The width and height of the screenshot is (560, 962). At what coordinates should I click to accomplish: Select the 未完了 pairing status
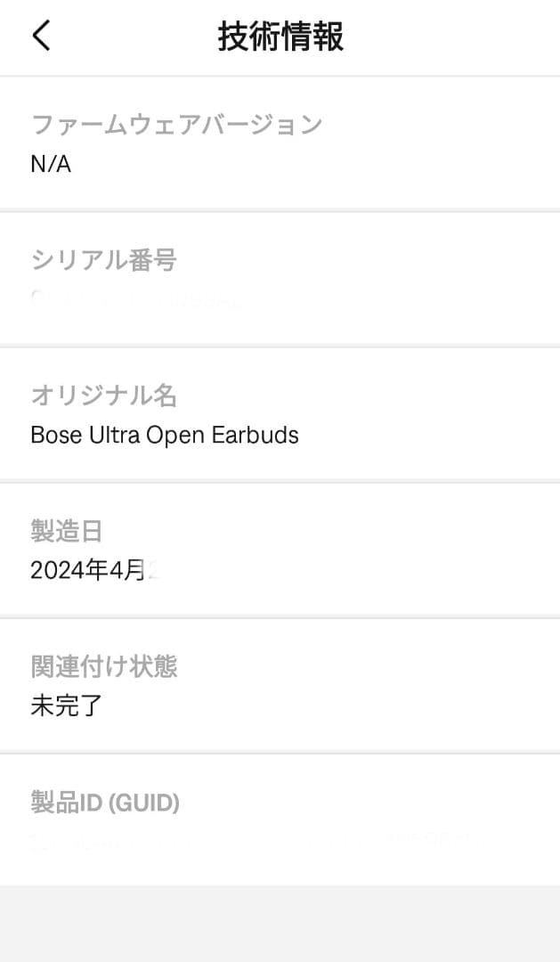(x=62, y=706)
